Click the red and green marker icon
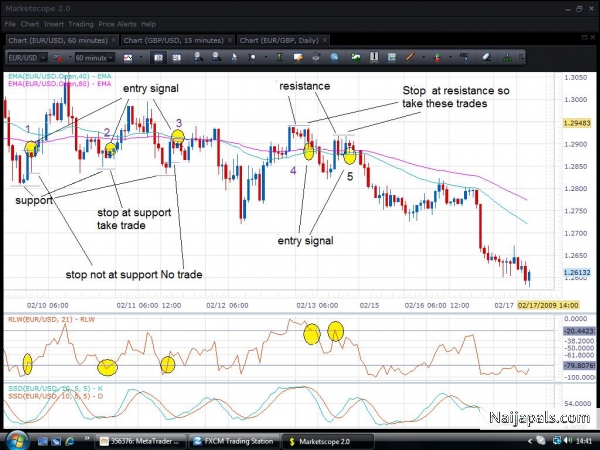The height and width of the screenshot is (450, 600). click(x=437, y=58)
